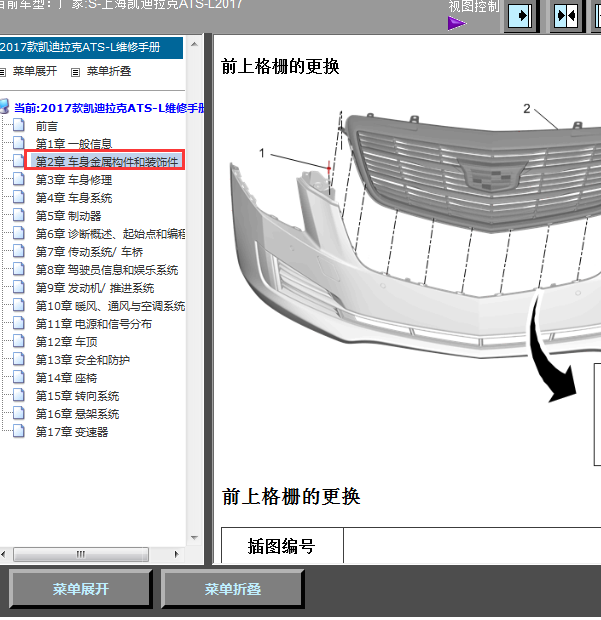Screen dimensions: 601x620
Task: Click the sidebar horizontal scrollbar right arrow
Action: pos(176,554)
